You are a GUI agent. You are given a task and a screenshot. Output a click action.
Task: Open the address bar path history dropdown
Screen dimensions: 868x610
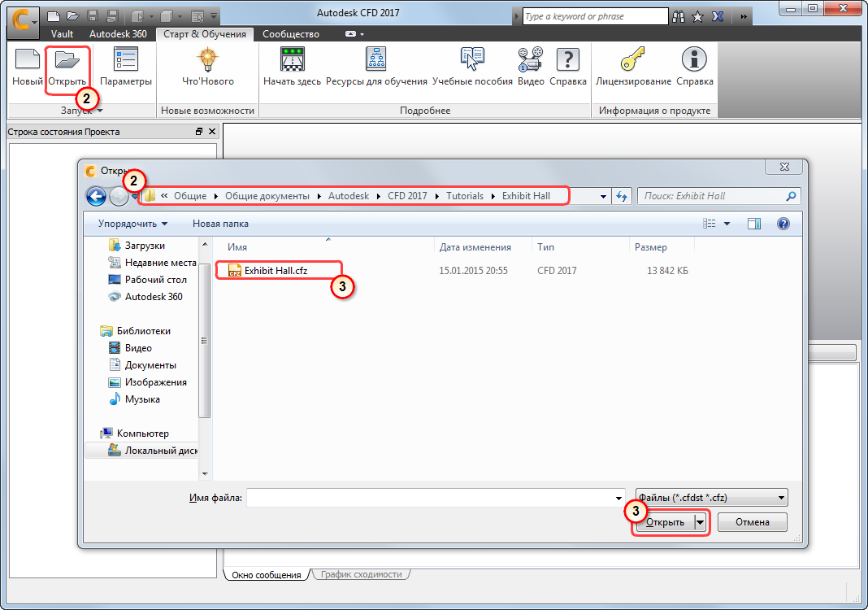pos(603,196)
